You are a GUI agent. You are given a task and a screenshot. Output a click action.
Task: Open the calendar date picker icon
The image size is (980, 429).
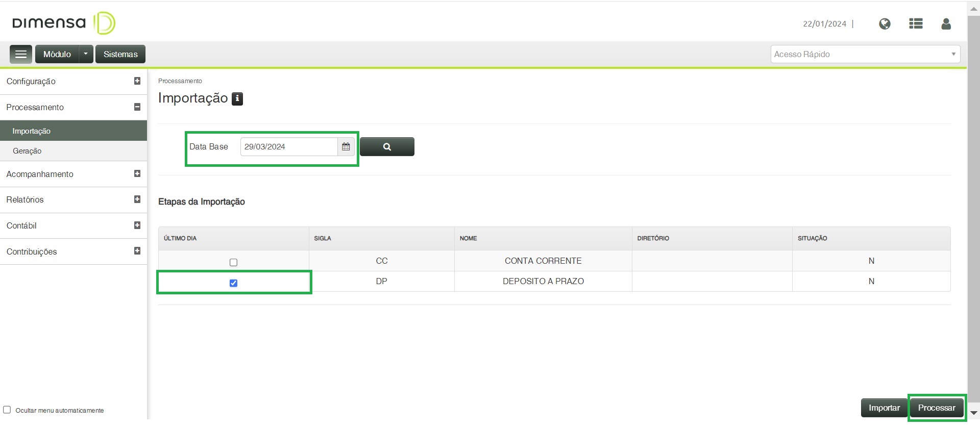point(346,147)
